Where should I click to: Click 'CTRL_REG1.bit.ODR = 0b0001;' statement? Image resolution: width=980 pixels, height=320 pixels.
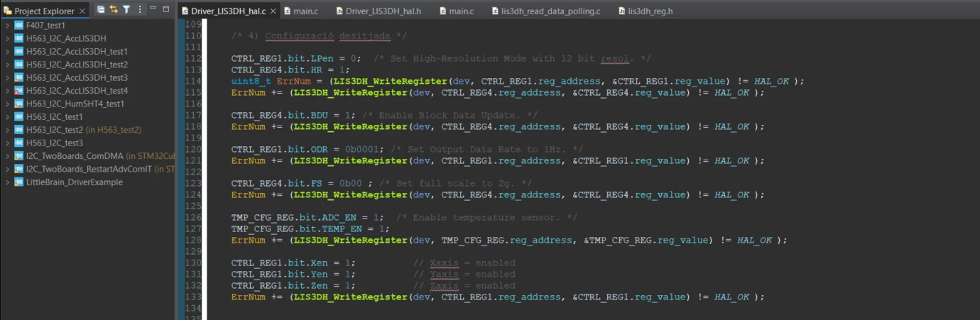(307, 149)
